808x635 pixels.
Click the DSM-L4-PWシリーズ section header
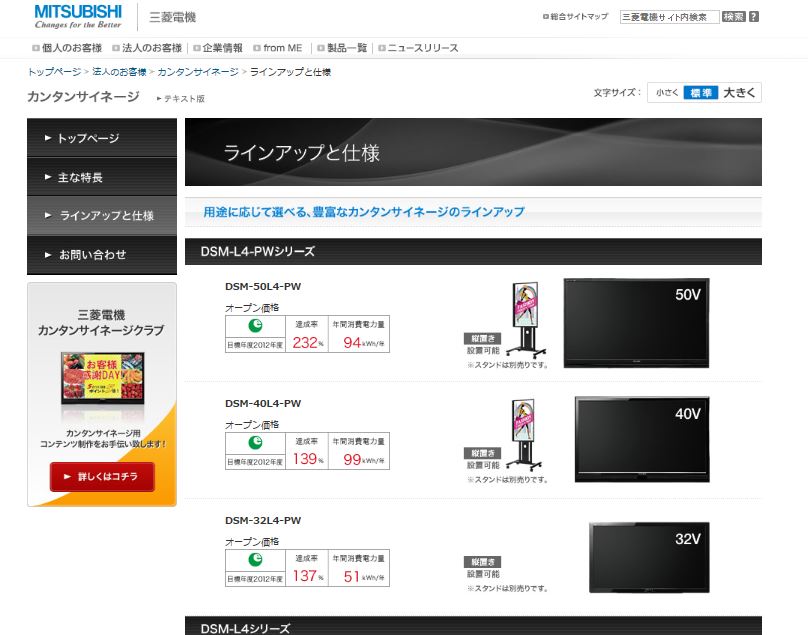click(473, 252)
